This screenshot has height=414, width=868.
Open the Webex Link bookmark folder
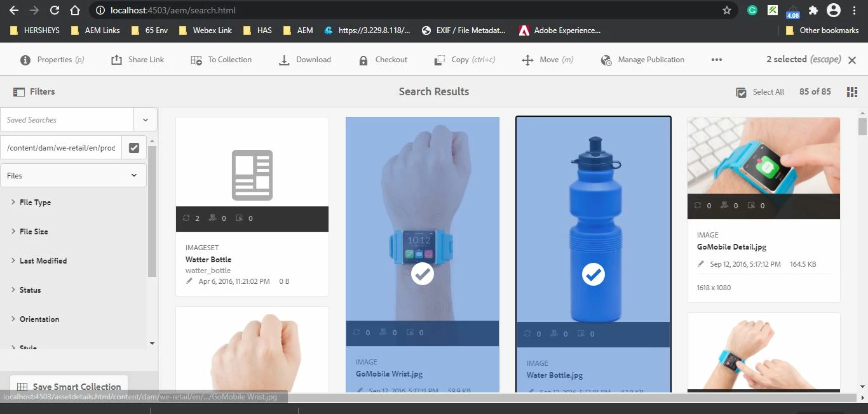(205, 30)
